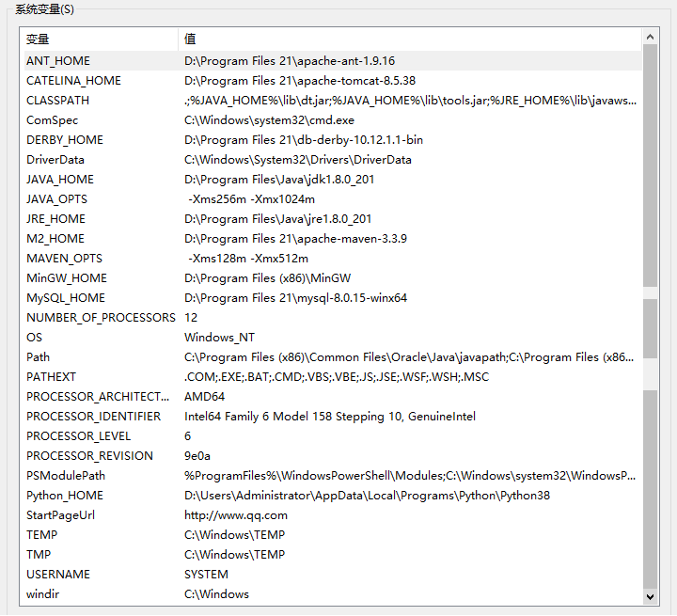
Task: Click the value .COM;.EXE;.BAT;.CMD list
Action: click(x=337, y=377)
